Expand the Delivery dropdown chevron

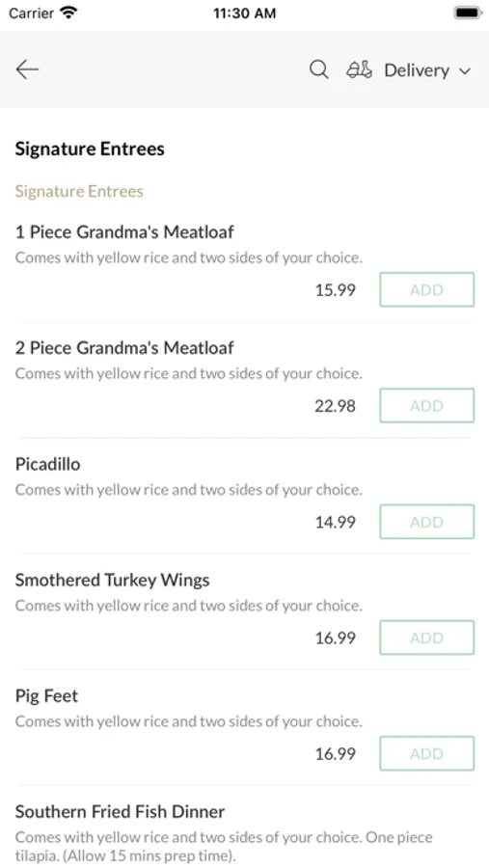click(465, 70)
